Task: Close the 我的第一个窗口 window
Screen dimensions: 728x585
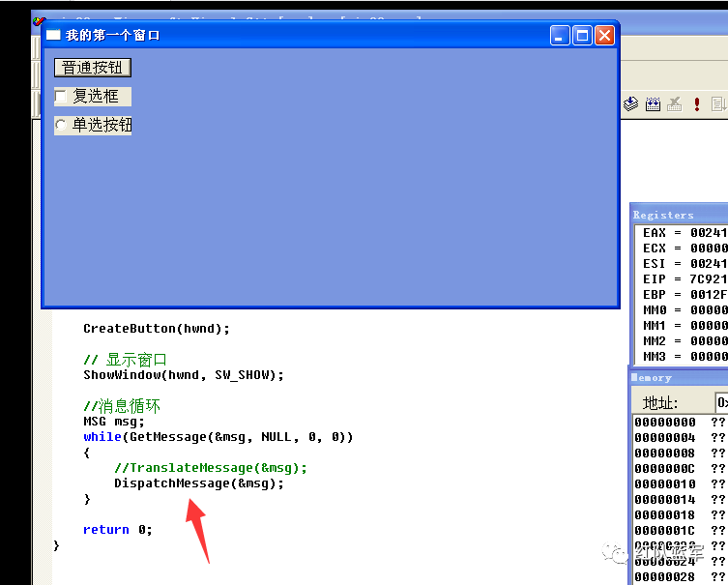Action: coord(604,35)
